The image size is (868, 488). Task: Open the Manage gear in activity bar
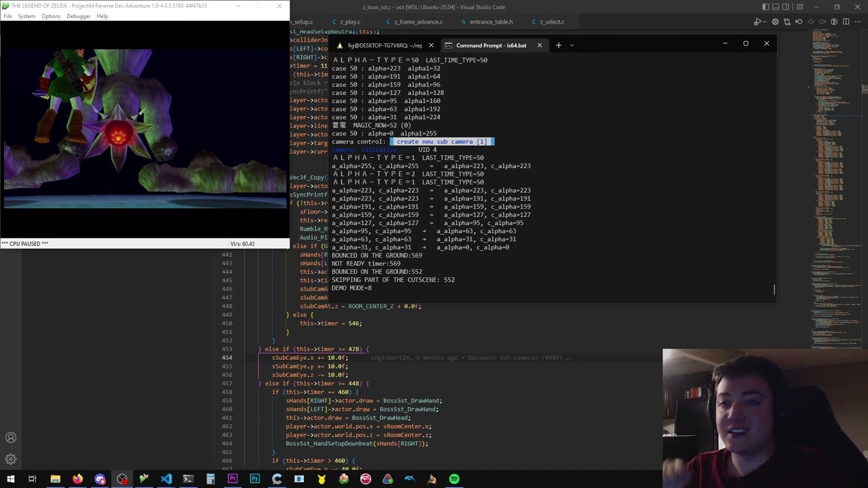[11, 460]
